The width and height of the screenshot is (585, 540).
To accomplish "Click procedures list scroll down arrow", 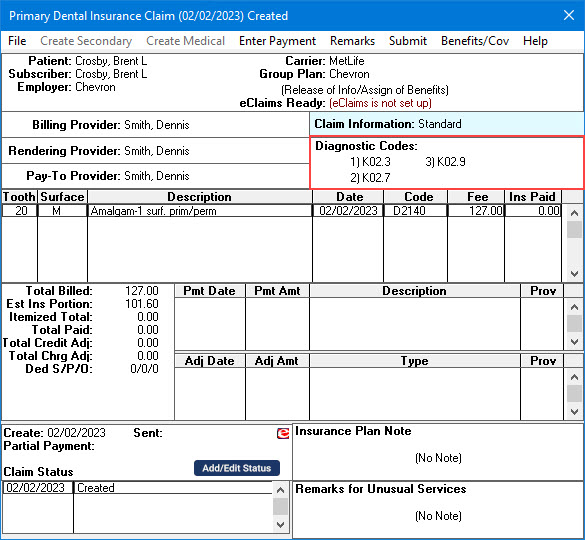I will tap(574, 274).
